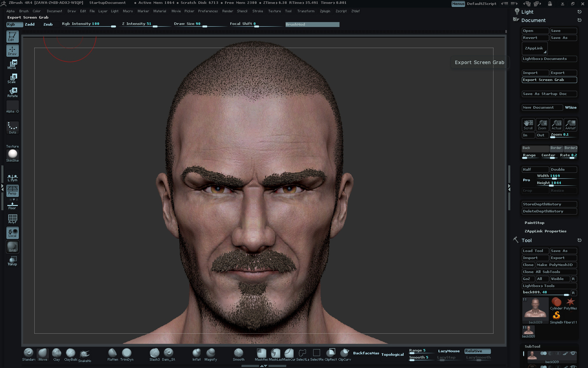Toggle Transp transparency mode
The width and height of the screenshot is (588, 368).
pos(12,261)
